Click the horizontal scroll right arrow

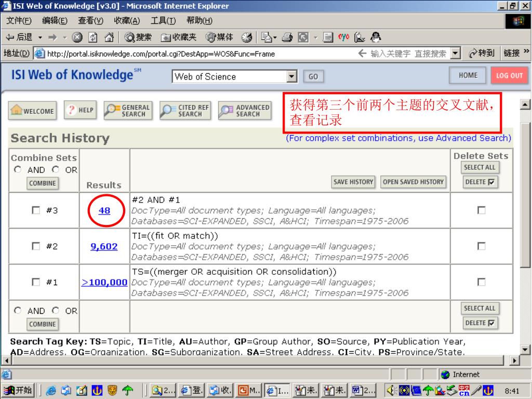(x=515, y=360)
